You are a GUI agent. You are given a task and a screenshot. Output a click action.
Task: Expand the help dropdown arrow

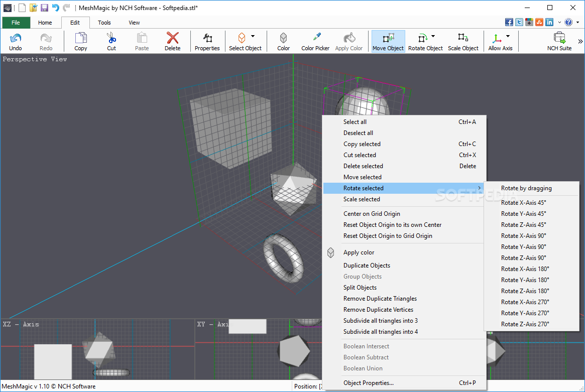click(x=577, y=23)
